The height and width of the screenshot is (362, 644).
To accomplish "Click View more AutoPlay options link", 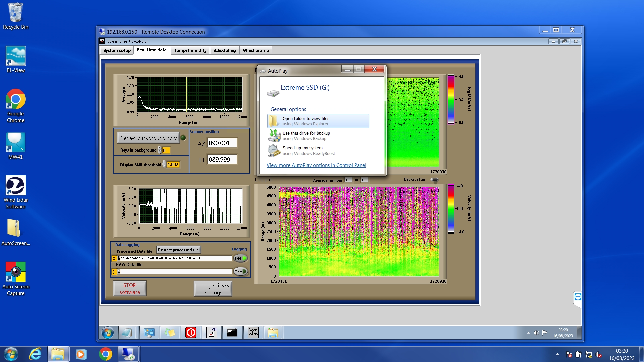I will pyautogui.click(x=316, y=165).
